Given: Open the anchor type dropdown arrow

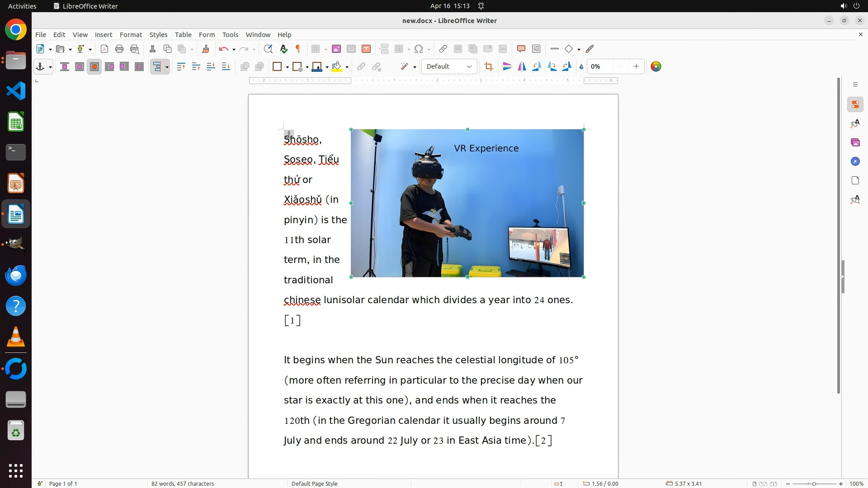Looking at the screenshot, I should click(50, 67).
